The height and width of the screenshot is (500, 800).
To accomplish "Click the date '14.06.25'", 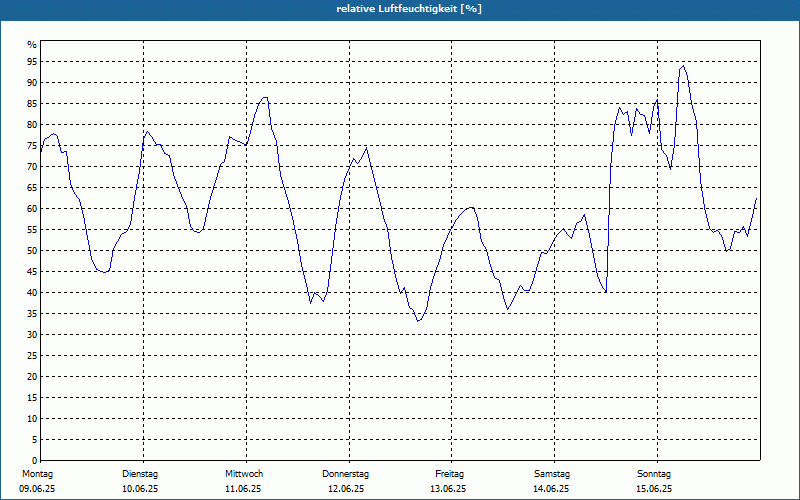I will click(x=551, y=489).
